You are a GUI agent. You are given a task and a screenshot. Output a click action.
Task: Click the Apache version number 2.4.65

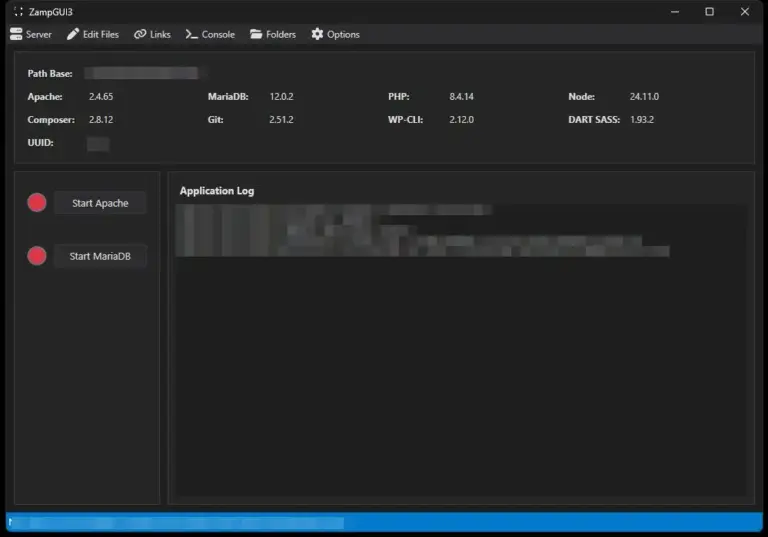[x=101, y=97]
